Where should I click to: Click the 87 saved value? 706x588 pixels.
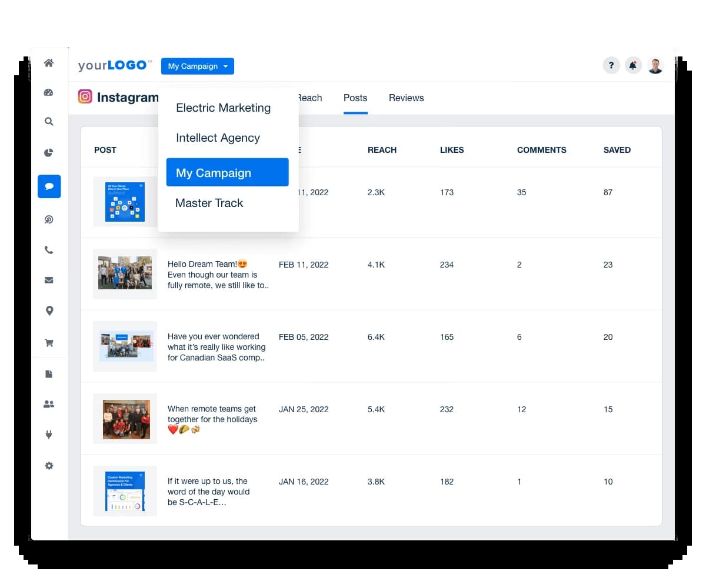pos(608,192)
